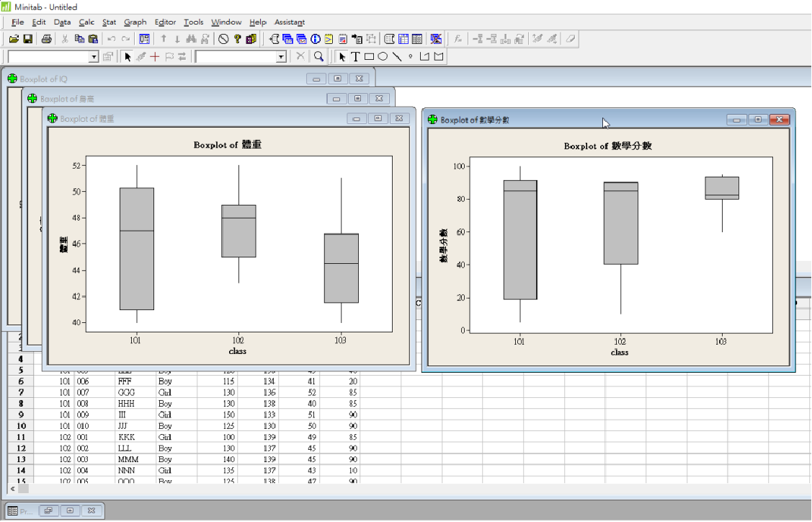The height and width of the screenshot is (522, 812).
Task: Show the Session window icon
Action: pos(274,39)
